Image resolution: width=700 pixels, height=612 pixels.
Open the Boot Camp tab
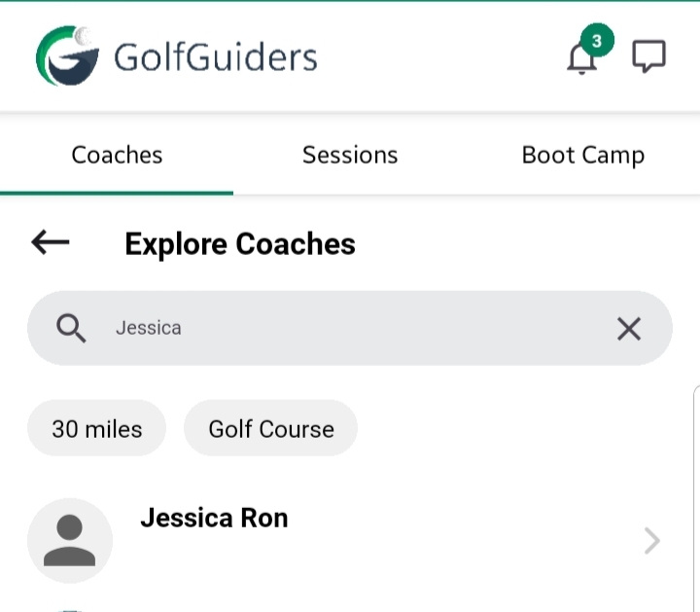tap(582, 155)
